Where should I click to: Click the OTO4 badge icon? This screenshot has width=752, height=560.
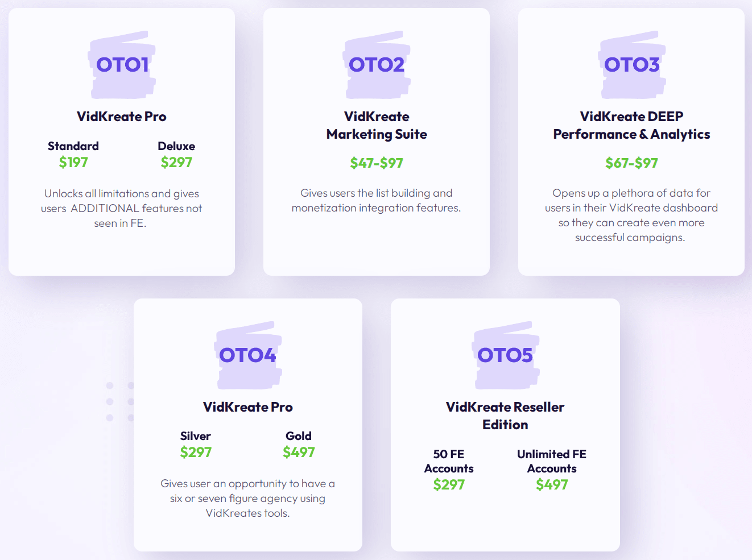pyautogui.click(x=248, y=355)
